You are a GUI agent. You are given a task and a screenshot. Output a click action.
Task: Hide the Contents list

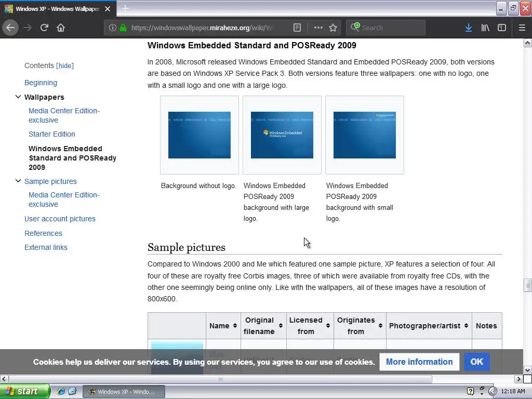coord(65,65)
